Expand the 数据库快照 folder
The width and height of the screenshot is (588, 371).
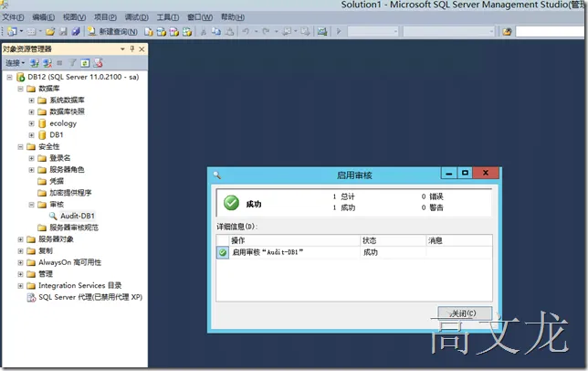31,111
